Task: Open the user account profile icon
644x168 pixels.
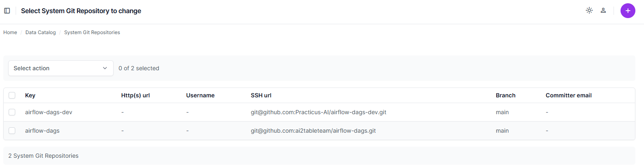Action: (x=603, y=11)
